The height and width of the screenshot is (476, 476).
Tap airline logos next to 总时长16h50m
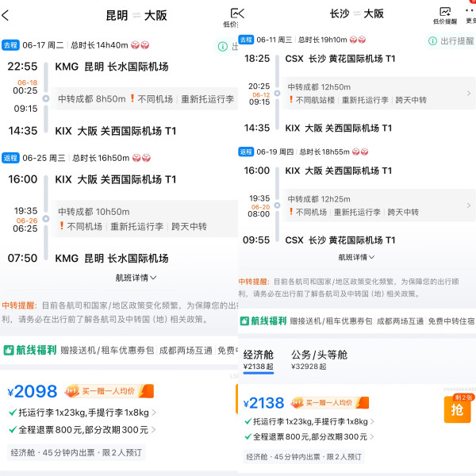[141, 158]
